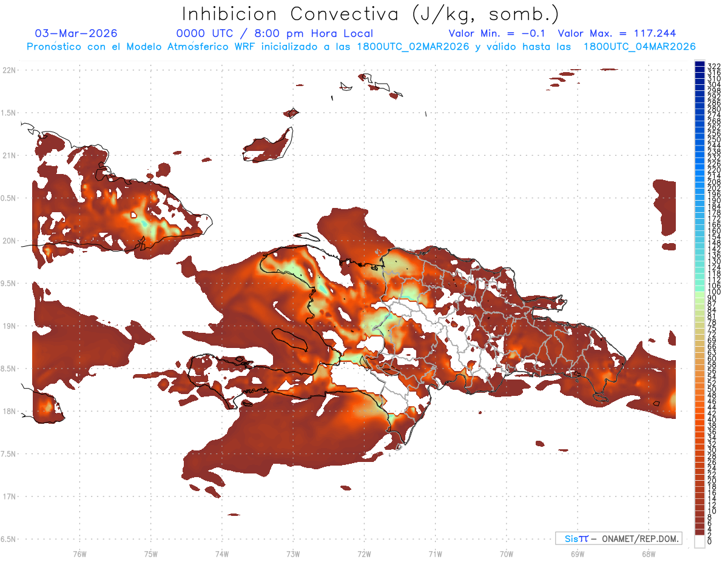
Task: Click the '71W' longitude label
Action: (x=435, y=553)
